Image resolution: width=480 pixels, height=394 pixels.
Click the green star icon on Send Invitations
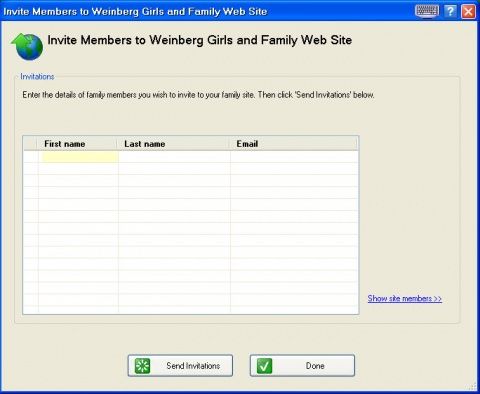pos(142,366)
